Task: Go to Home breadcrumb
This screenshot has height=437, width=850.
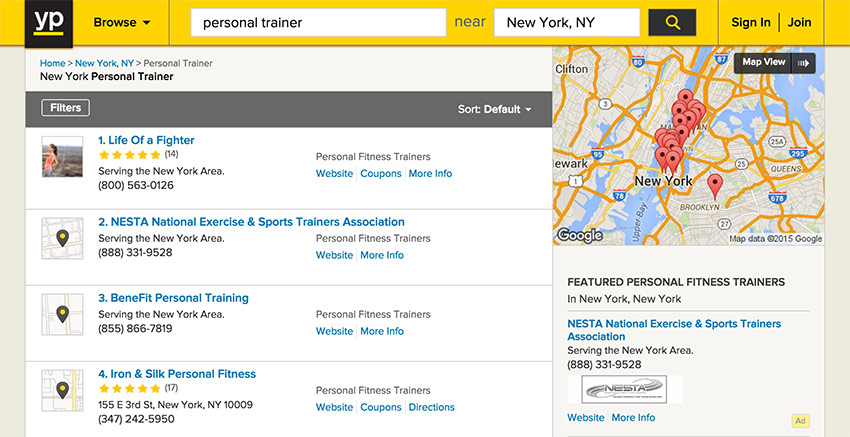Action: pyautogui.click(x=53, y=63)
